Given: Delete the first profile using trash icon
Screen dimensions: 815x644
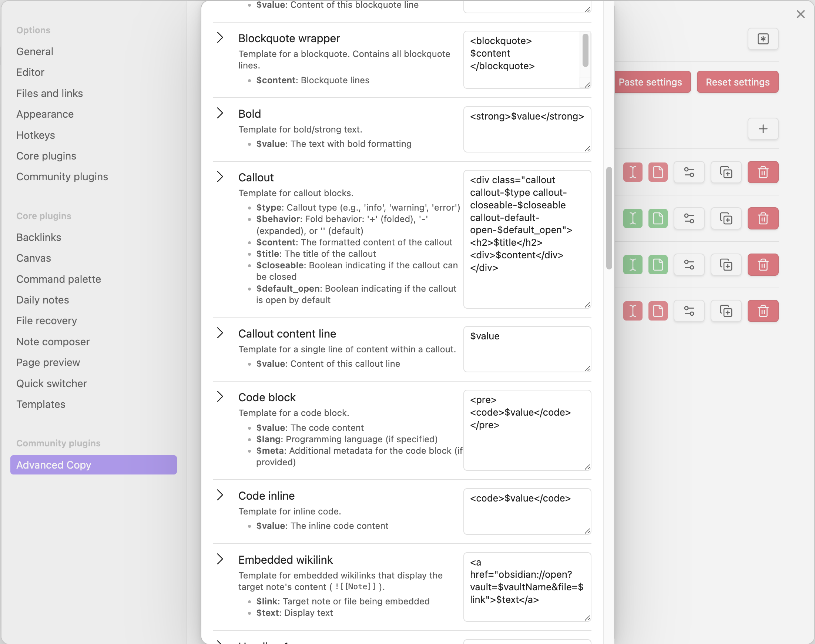Looking at the screenshot, I should pos(762,172).
